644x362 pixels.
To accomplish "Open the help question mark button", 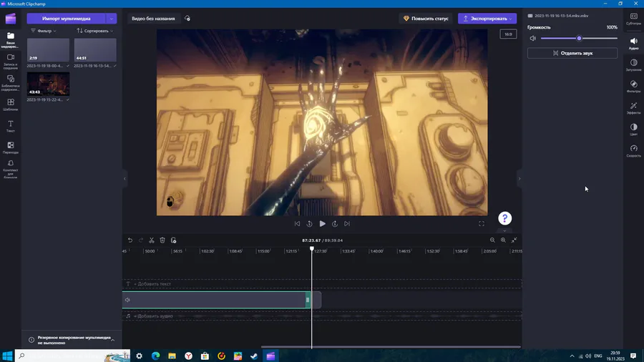I will click(x=504, y=218).
